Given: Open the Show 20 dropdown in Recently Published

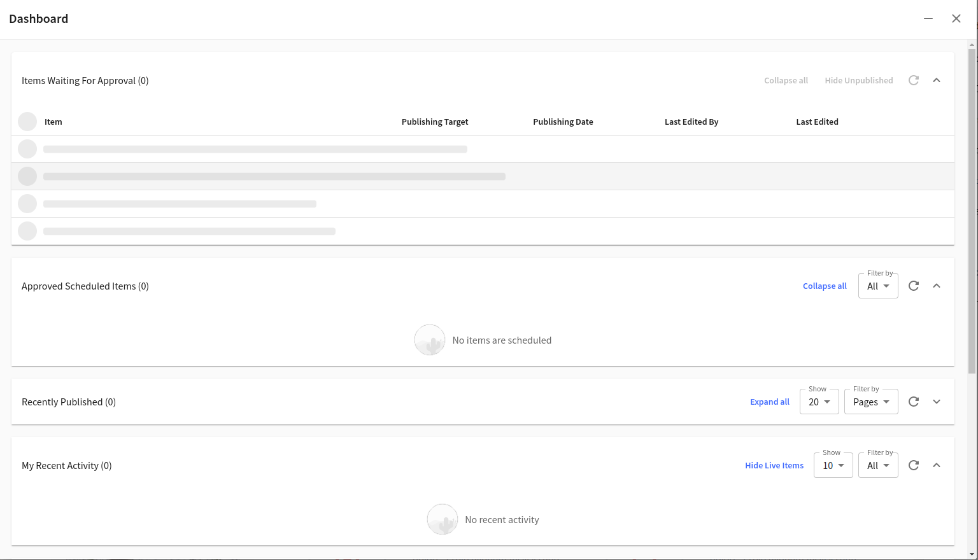Looking at the screenshot, I should coord(819,402).
